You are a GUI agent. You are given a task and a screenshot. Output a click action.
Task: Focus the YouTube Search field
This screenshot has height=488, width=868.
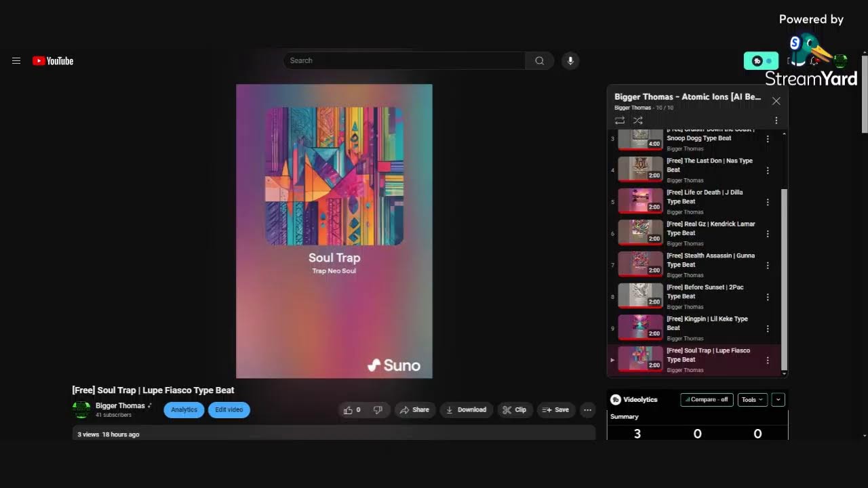coord(404,60)
